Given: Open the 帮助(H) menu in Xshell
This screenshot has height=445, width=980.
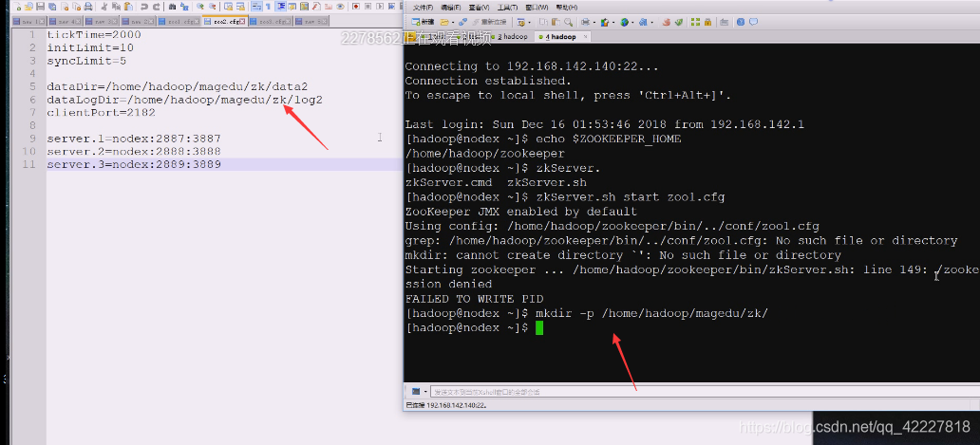Looking at the screenshot, I should 567,8.
